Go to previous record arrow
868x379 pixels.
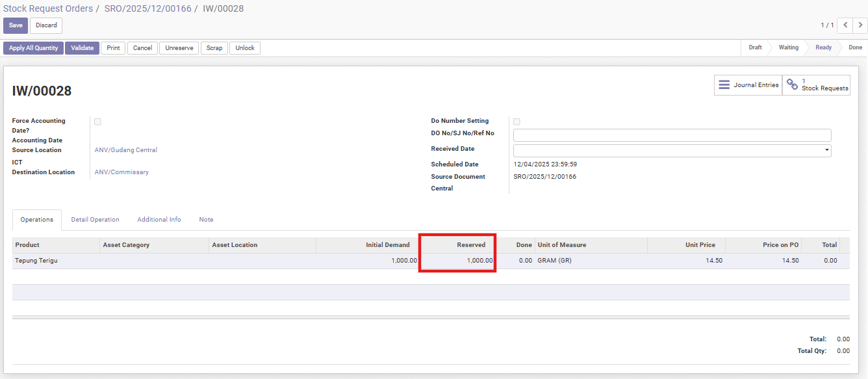point(845,25)
